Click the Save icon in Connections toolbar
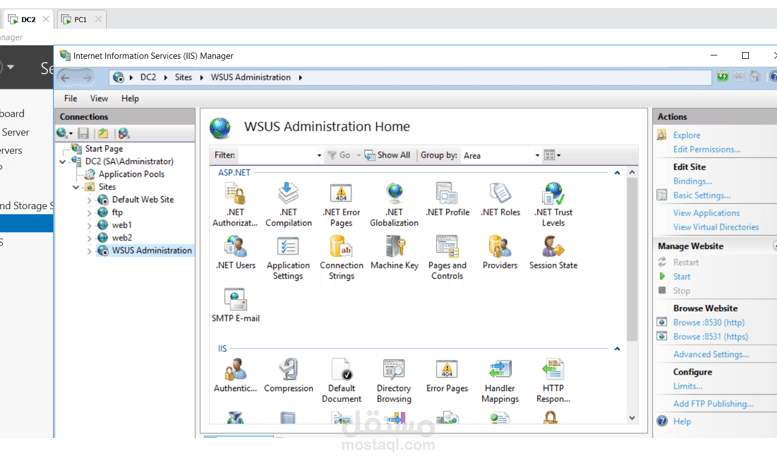 [x=83, y=133]
